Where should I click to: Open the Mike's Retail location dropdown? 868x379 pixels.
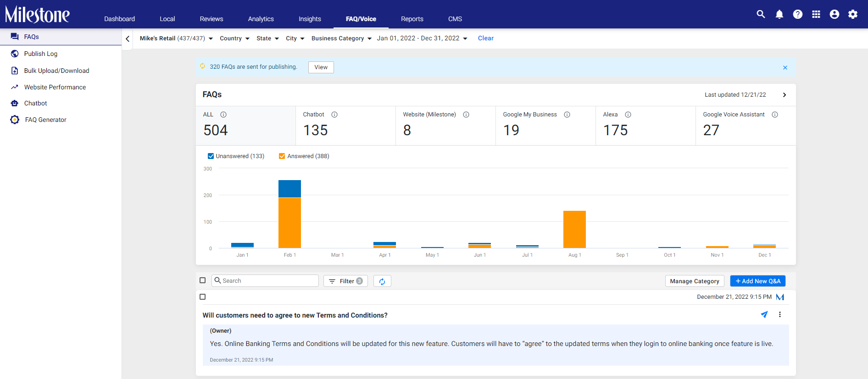click(x=176, y=38)
